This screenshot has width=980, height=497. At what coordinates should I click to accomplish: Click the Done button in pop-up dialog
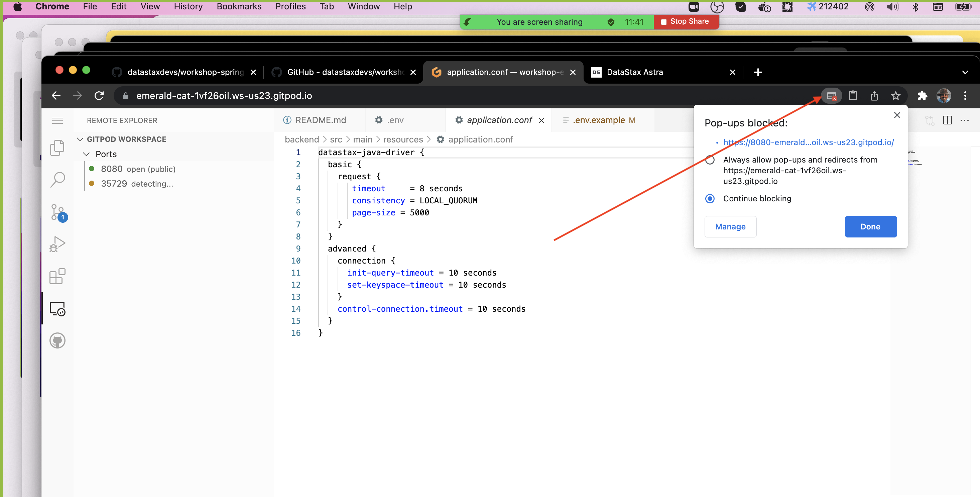(x=870, y=227)
